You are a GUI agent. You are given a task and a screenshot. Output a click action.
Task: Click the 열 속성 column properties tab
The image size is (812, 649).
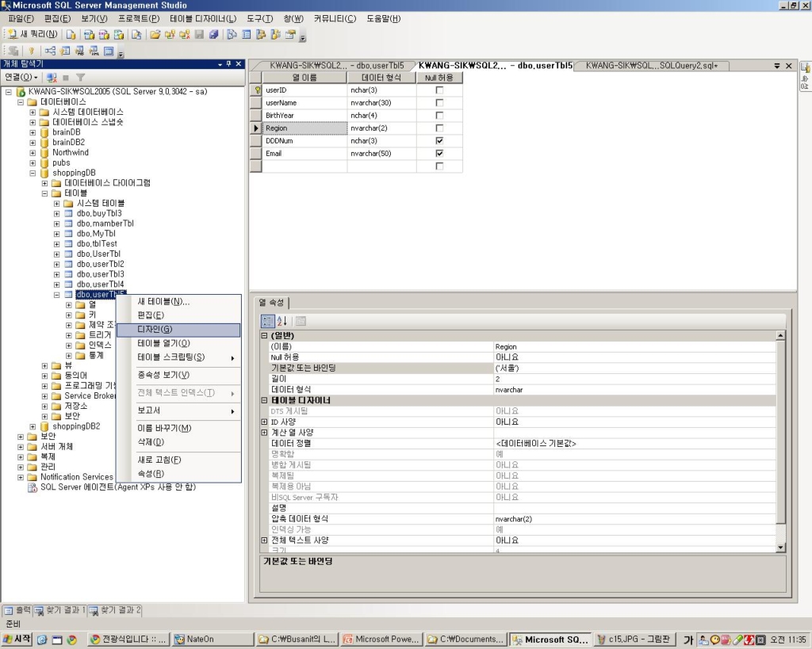point(271,302)
